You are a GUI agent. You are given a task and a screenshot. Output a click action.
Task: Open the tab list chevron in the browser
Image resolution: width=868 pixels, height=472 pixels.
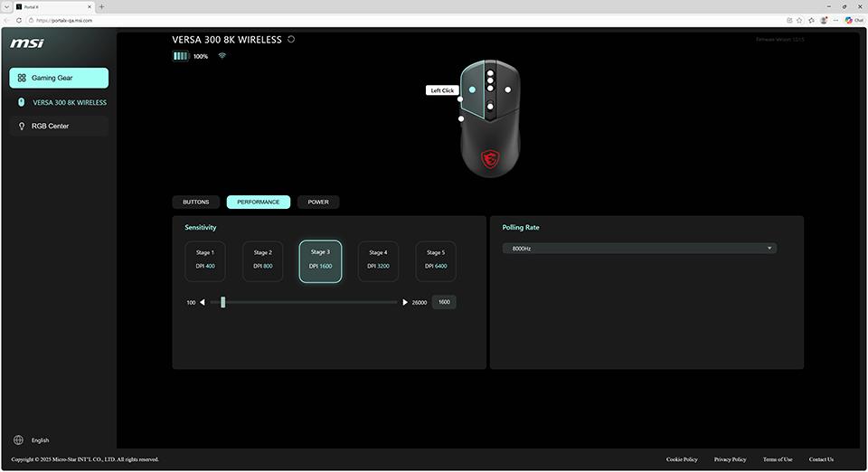6,7
